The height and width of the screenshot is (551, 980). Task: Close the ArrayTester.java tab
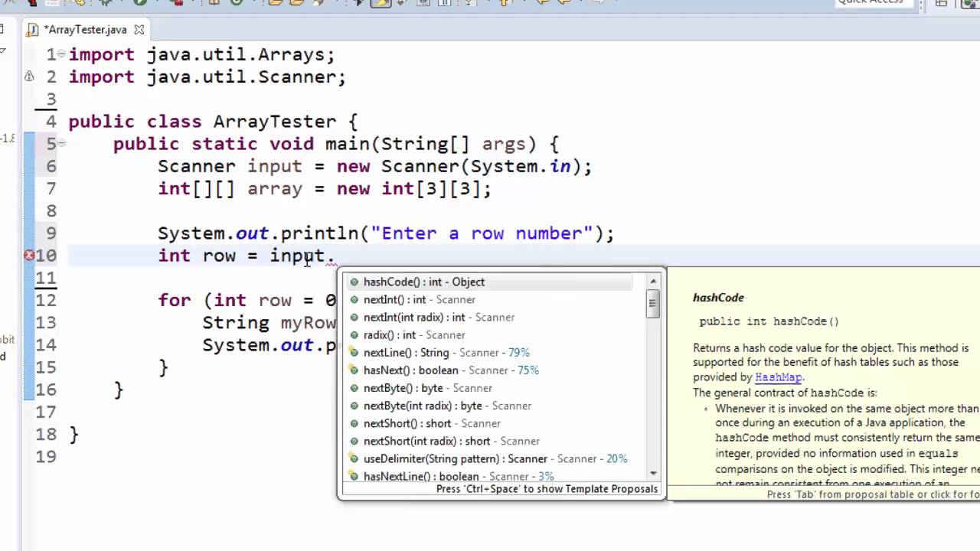(x=139, y=30)
